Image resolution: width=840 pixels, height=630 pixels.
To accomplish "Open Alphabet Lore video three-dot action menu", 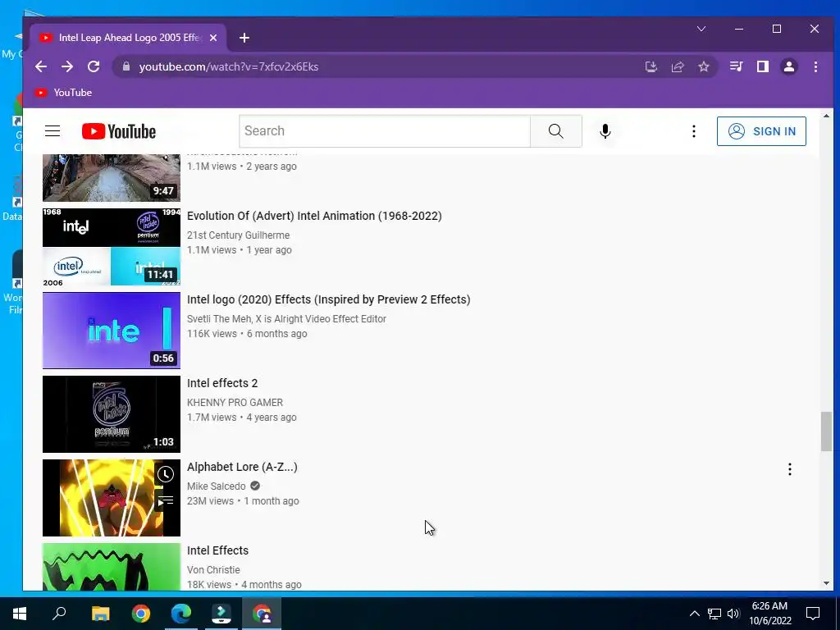I will 790,469.
